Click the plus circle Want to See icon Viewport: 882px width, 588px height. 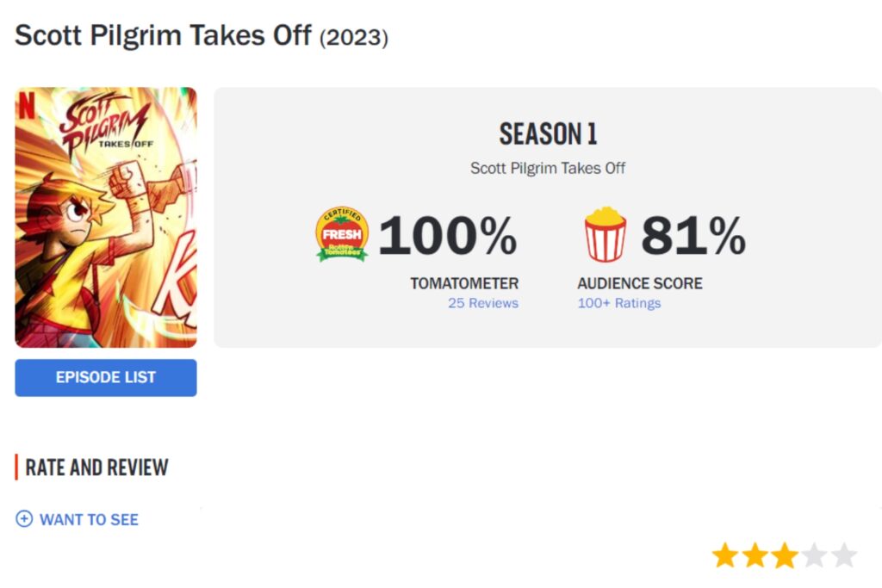click(x=24, y=519)
